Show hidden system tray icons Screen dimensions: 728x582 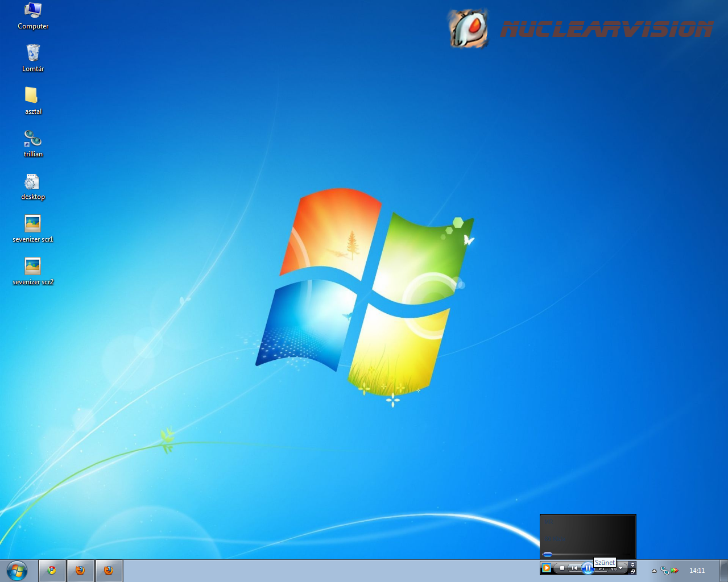click(654, 571)
